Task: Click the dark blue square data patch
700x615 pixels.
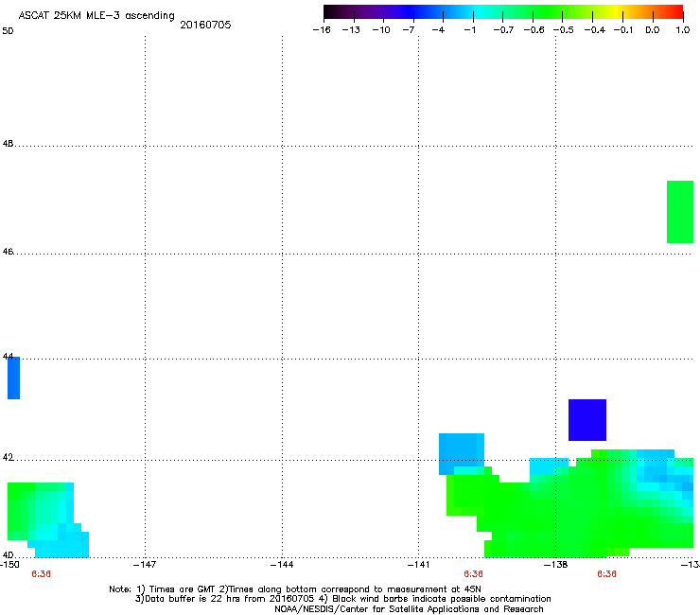Action: [x=587, y=420]
